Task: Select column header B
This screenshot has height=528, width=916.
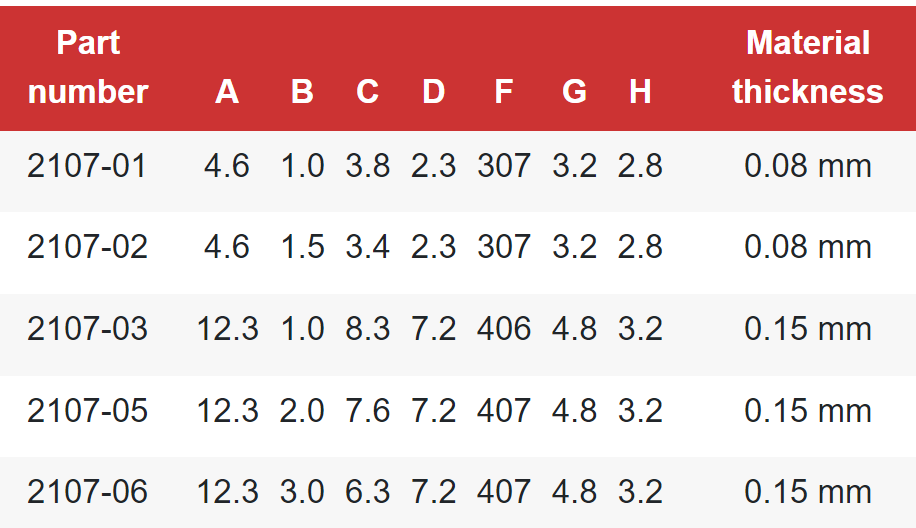Action: (302, 92)
